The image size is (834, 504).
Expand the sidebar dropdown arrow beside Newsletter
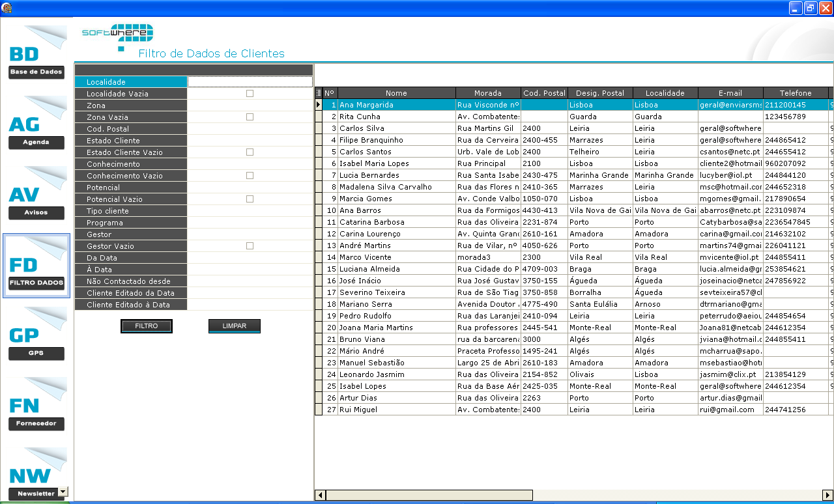coord(63,492)
